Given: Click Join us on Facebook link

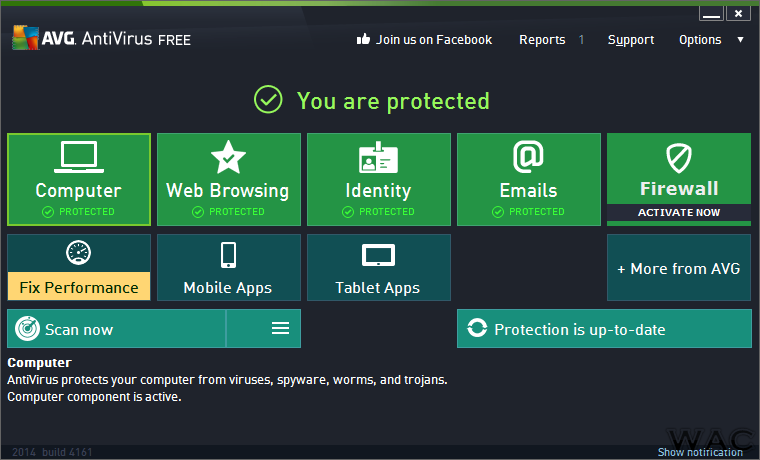Looking at the screenshot, I should [434, 40].
